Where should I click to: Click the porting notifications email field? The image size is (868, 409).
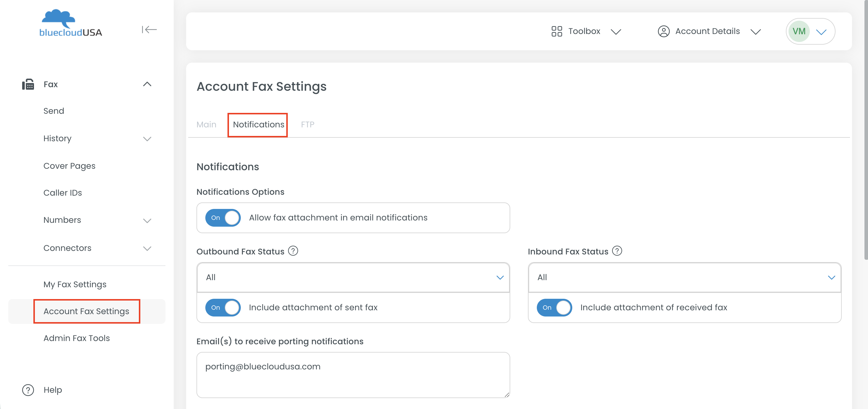353,375
